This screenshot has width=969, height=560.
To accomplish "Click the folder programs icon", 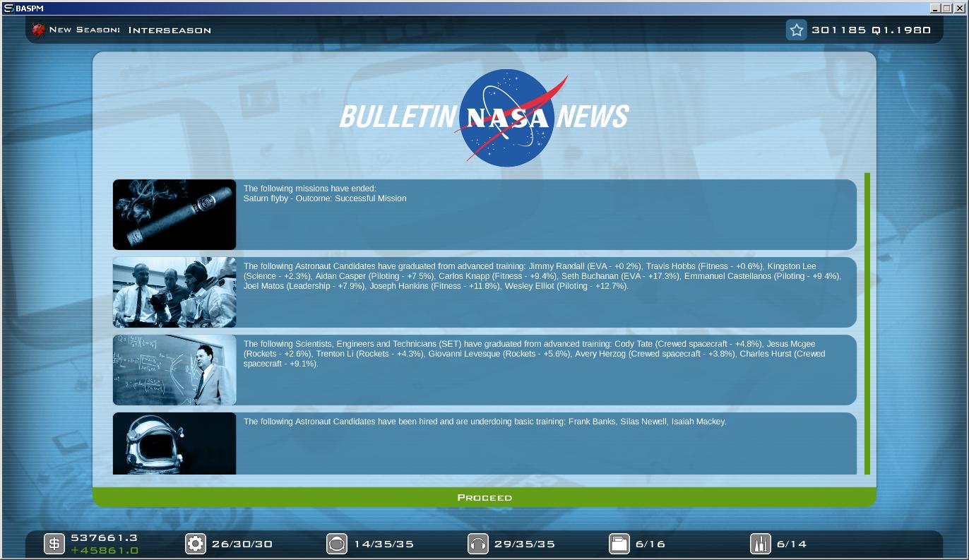I will [x=619, y=544].
